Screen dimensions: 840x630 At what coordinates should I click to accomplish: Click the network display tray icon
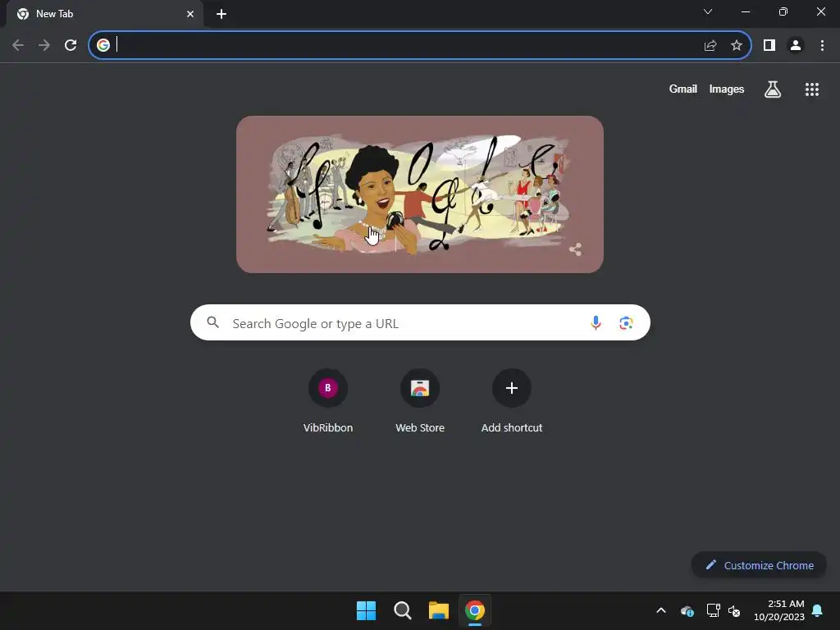point(713,610)
